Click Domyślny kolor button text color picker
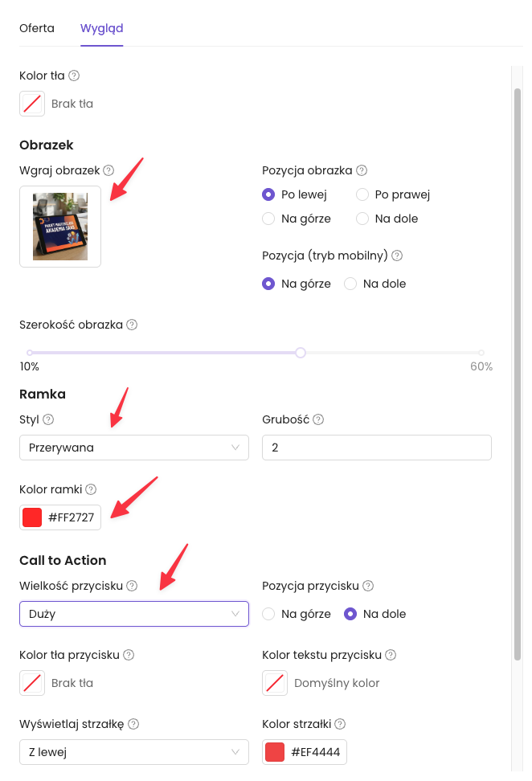This screenshot has height=781, width=532. point(275,683)
